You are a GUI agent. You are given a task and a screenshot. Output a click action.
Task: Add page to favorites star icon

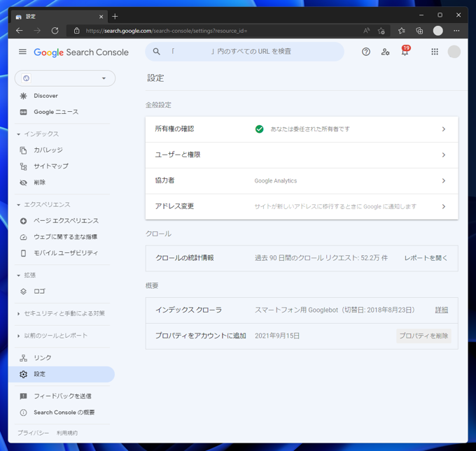(381, 31)
